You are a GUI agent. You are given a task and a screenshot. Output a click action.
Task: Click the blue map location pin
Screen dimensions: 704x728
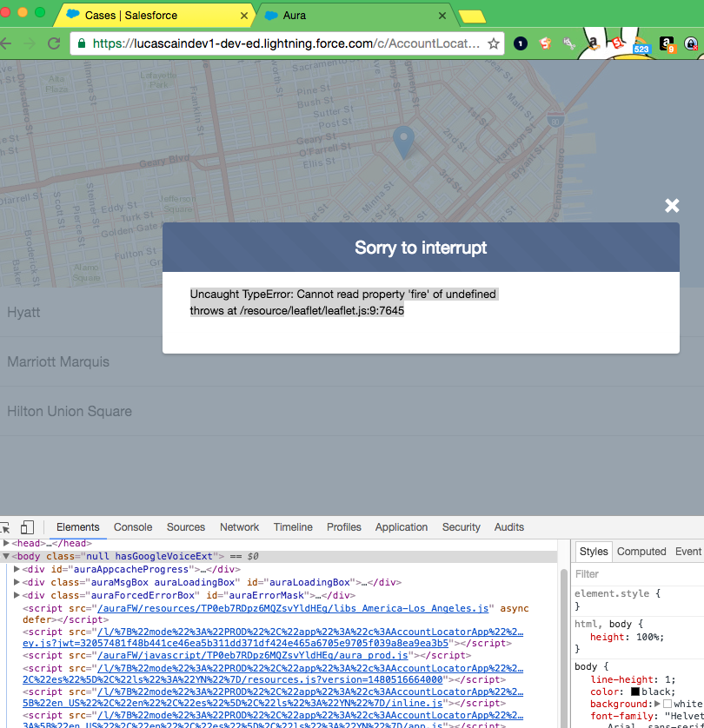(403, 141)
